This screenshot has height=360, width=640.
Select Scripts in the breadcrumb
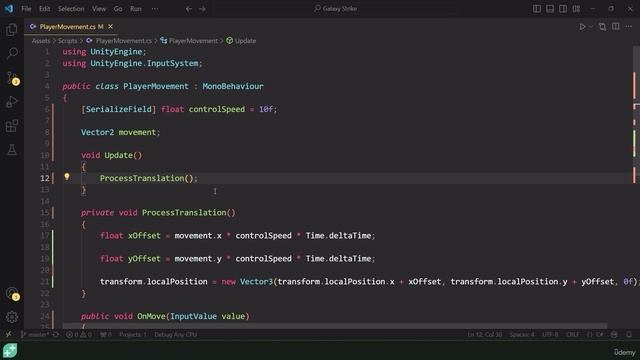67,41
